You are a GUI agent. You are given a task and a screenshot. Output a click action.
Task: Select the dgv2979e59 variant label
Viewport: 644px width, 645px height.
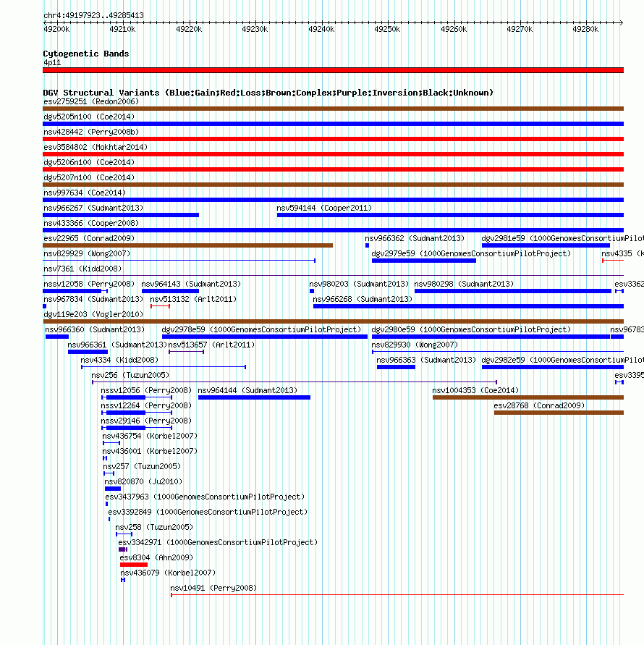[471, 253]
